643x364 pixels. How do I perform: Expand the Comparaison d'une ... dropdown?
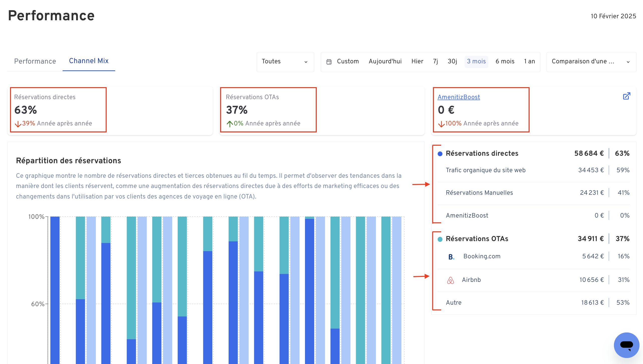[x=591, y=62]
